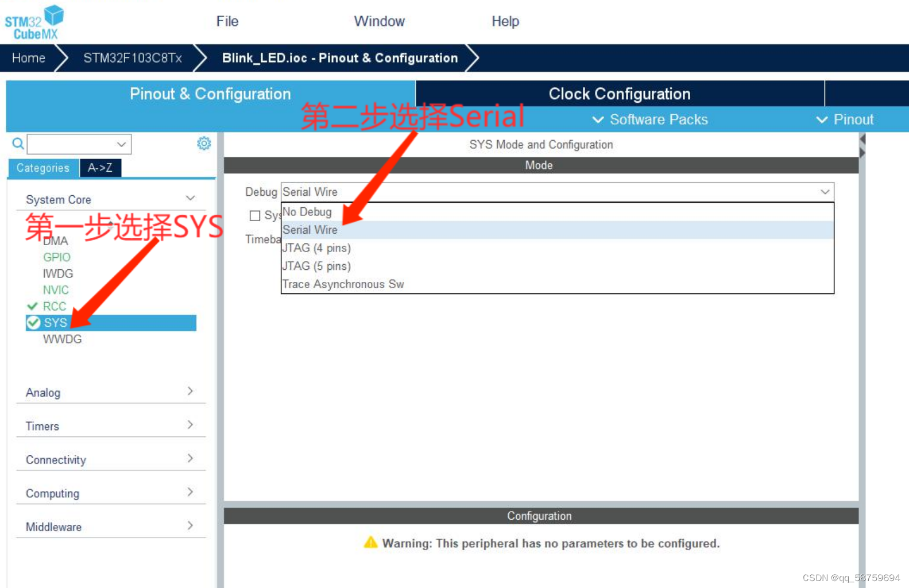This screenshot has width=909, height=588.
Task: Switch to Pinout & Configuration tab
Action: (x=210, y=94)
